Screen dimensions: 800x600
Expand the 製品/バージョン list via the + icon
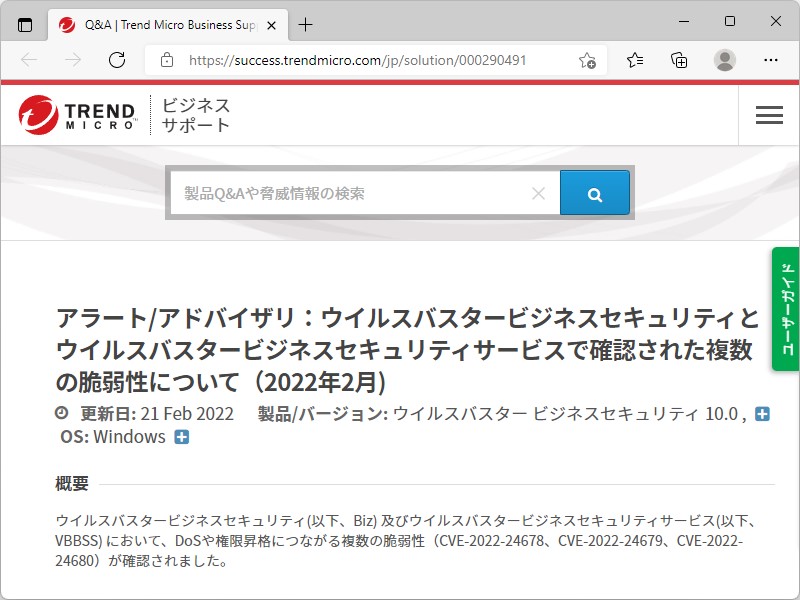pos(761,413)
